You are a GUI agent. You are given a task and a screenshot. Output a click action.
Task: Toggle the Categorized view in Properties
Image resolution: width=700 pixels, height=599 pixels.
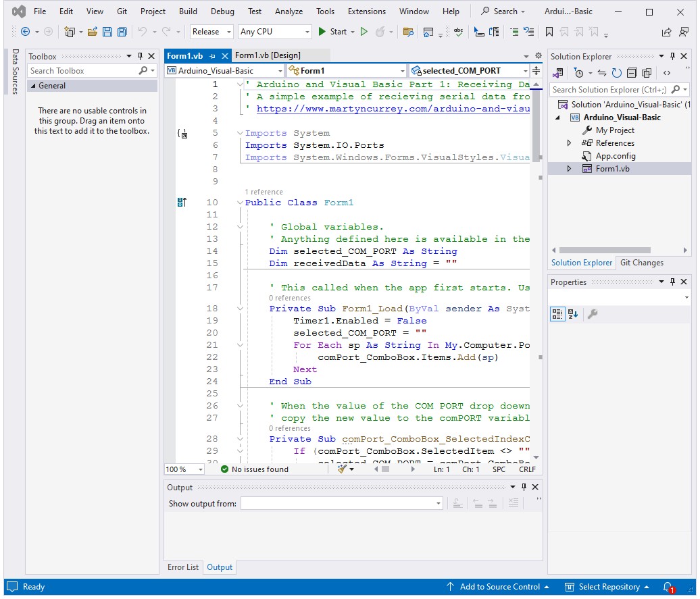pos(557,314)
